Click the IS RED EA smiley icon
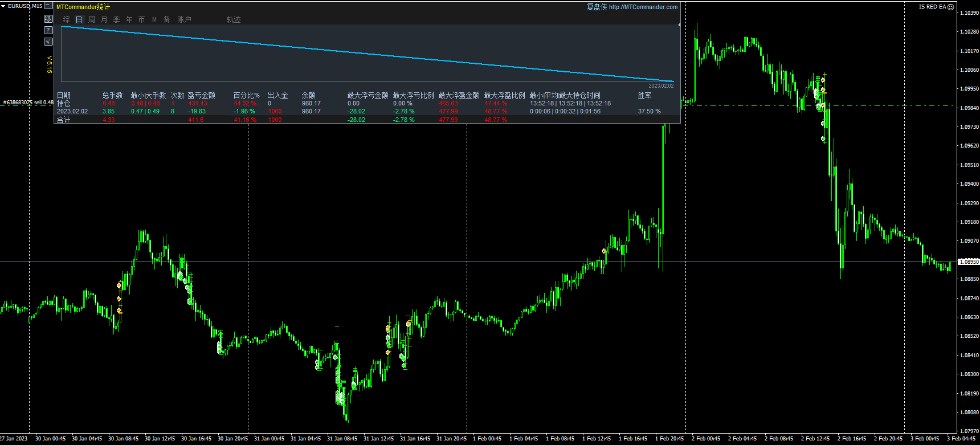This screenshot has width=980, height=445. click(x=950, y=7)
